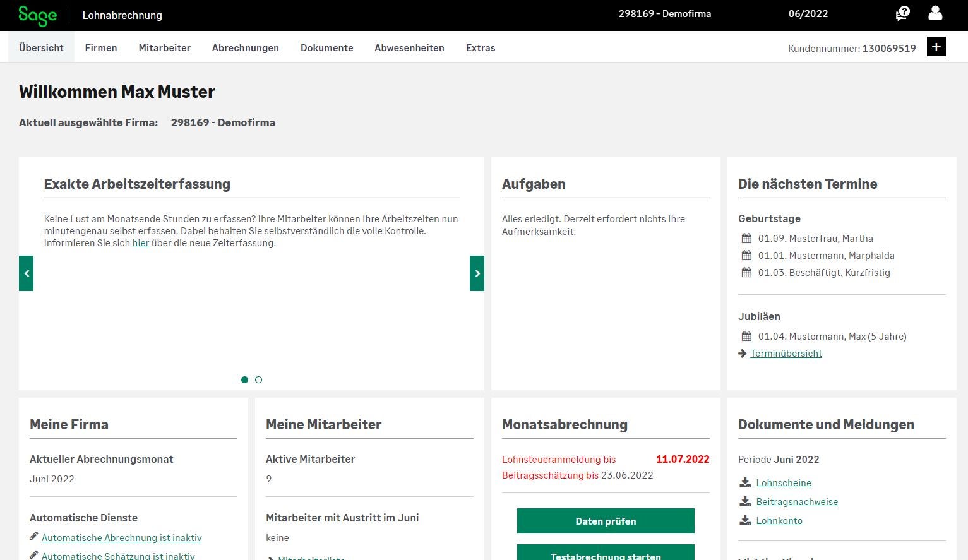This screenshot has width=968, height=560.
Task: Show the next carousel slide
Action: click(x=477, y=273)
